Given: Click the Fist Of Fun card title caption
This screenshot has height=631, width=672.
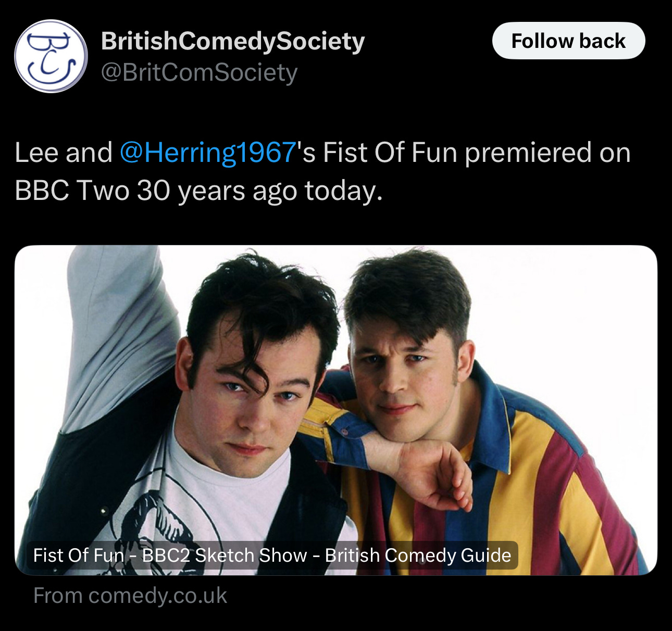Looking at the screenshot, I should click(272, 555).
